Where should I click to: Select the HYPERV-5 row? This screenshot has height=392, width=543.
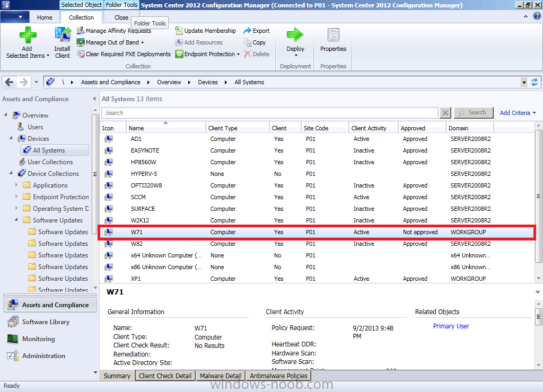(318, 174)
